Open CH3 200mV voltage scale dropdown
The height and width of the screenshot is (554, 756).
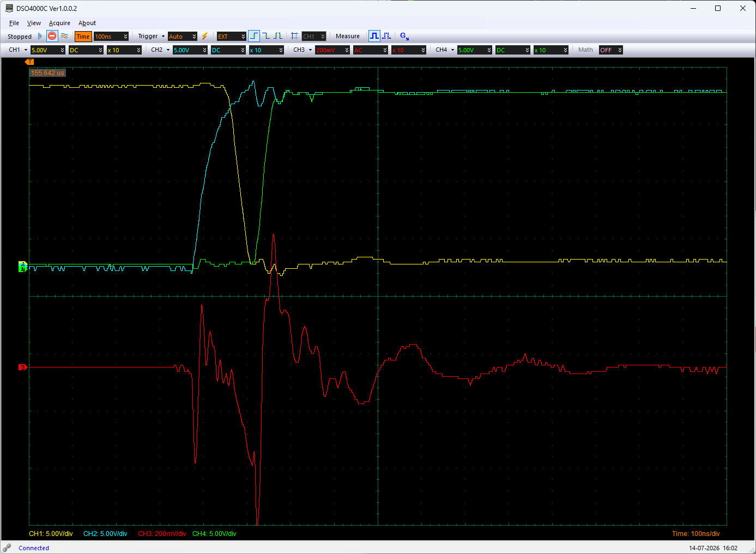332,50
